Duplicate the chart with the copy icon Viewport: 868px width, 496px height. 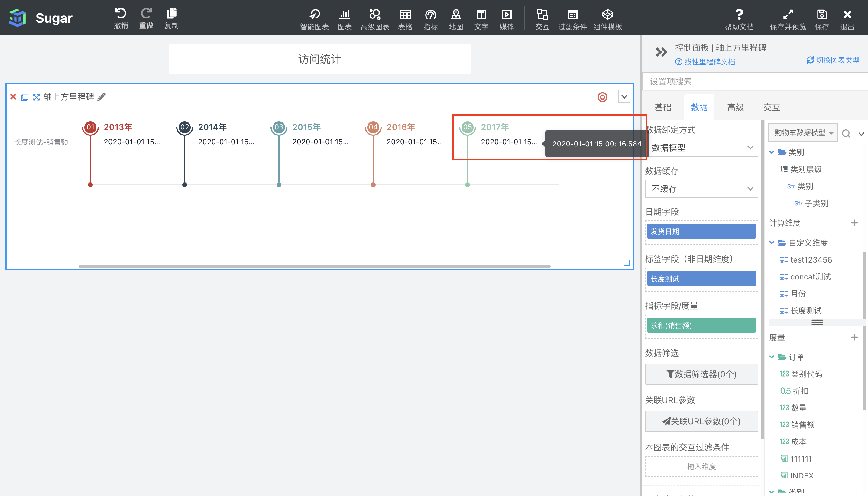pos(24,97)
